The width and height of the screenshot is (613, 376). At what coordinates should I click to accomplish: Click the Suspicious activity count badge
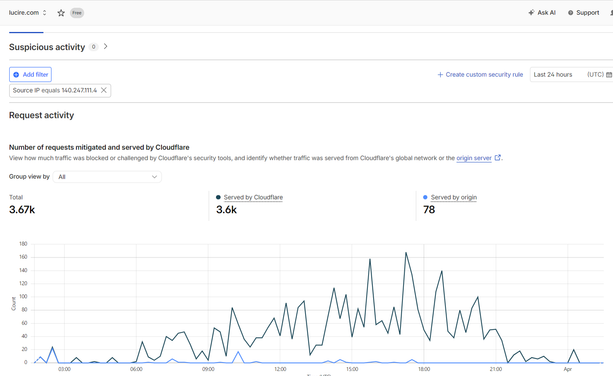(x=93, y=47)
